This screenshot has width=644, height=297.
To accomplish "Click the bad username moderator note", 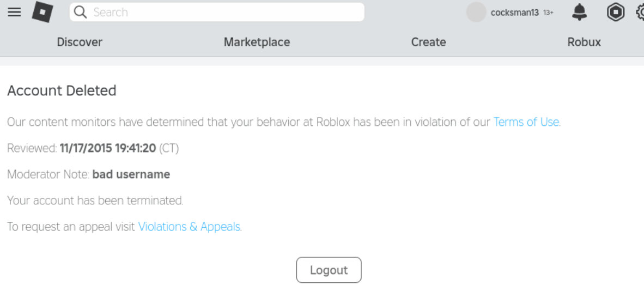I will point(131,174).
